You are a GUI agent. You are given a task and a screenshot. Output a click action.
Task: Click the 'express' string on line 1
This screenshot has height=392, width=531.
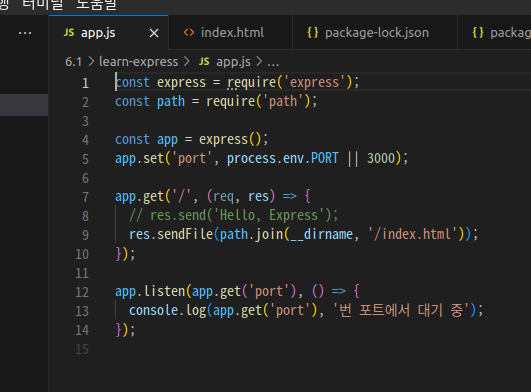coord(315,82)
